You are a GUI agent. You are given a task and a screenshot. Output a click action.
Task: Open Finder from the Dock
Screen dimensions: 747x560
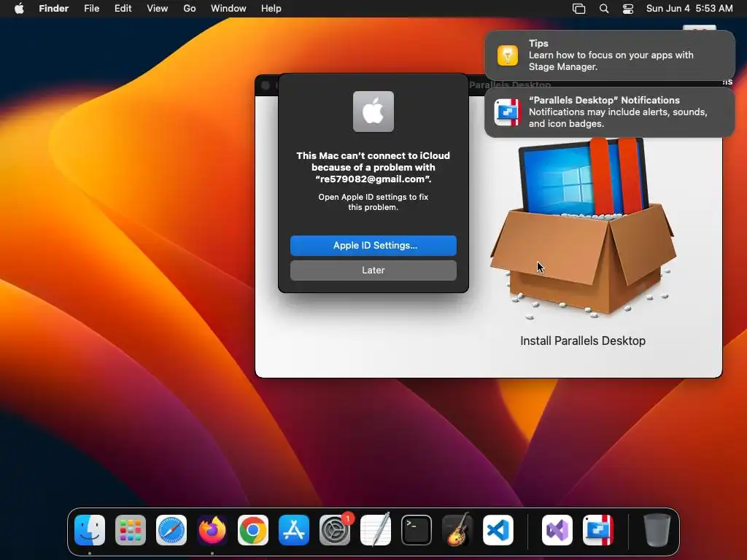click(90, 530)
